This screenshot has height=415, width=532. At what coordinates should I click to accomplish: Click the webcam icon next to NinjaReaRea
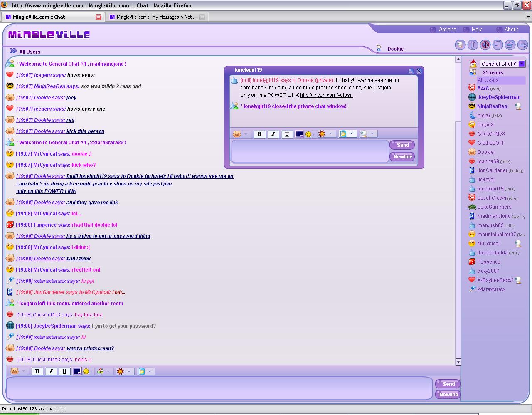tap(518, 106)
